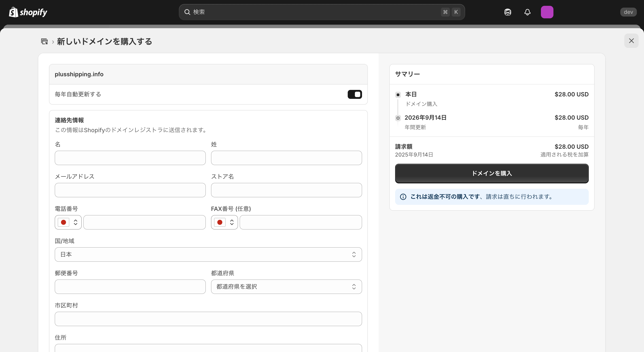Click the 電話番号 phone number input
The width and height of the screenshot is (644, 352).
tap(144, 222)
